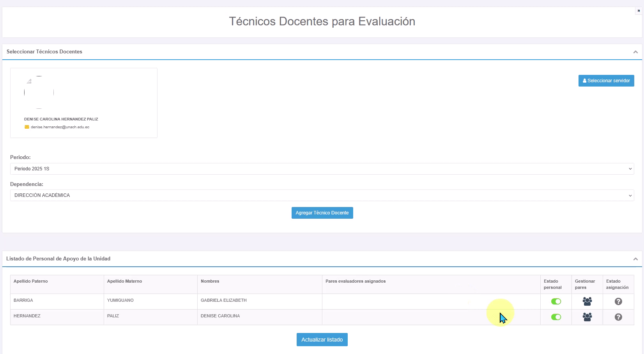Click assignment status icon for Barriga row
Image resolution: width=644 pixels, height=354 pixels.
click(618, 301)
